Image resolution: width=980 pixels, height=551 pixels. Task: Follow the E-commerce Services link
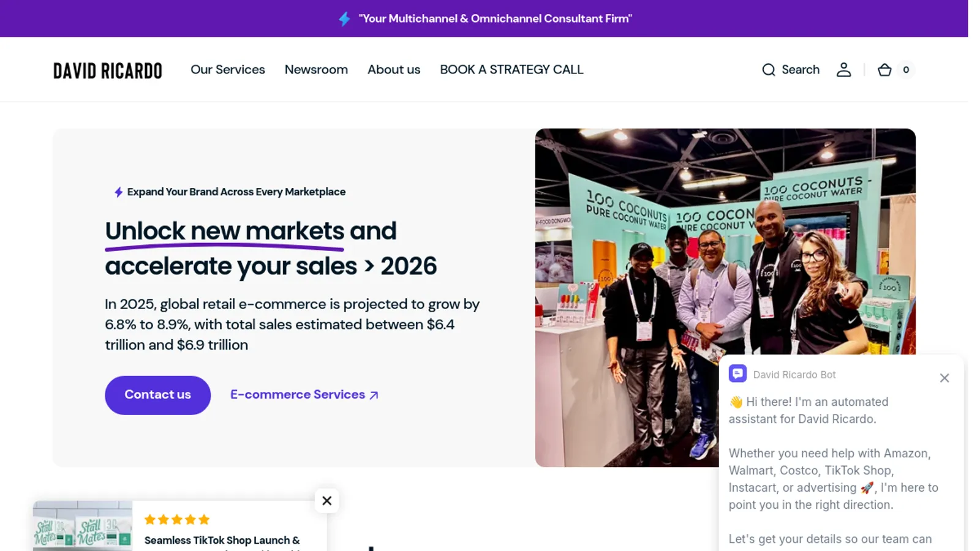click(304, 395)
